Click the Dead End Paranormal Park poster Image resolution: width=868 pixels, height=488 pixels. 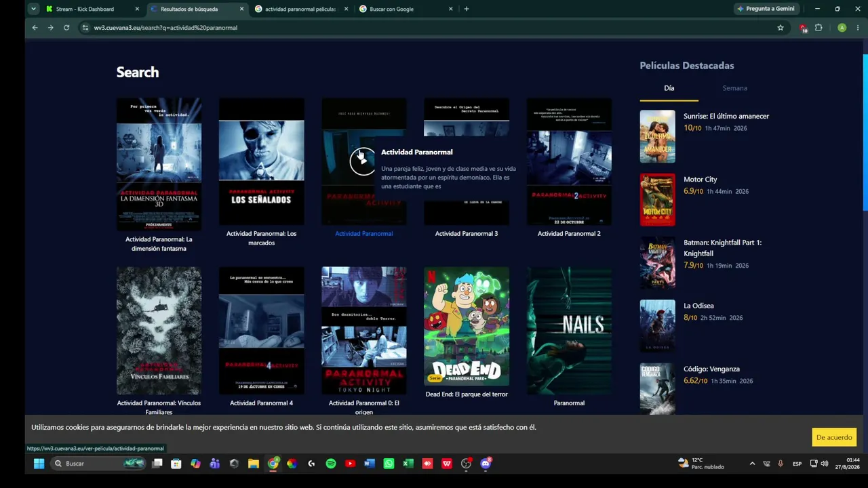467,327
